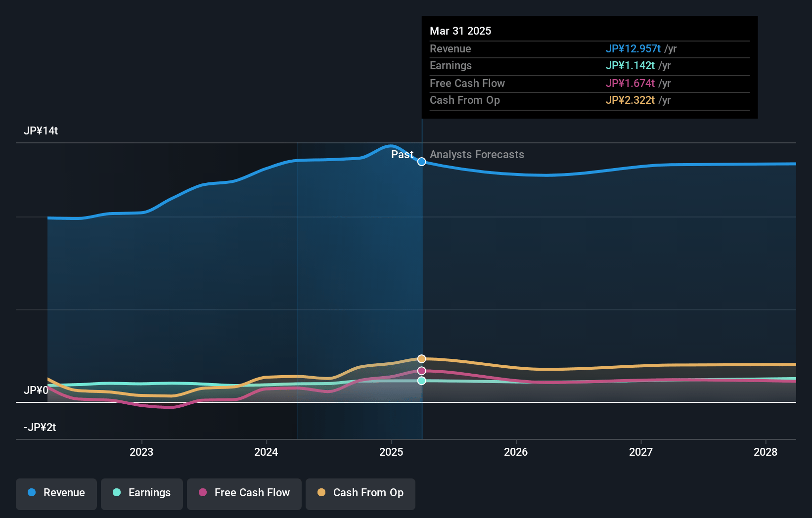Click the JP¥14t y-axis label
This screenshot has height=518, width=812.
click(x=41, y=130)
